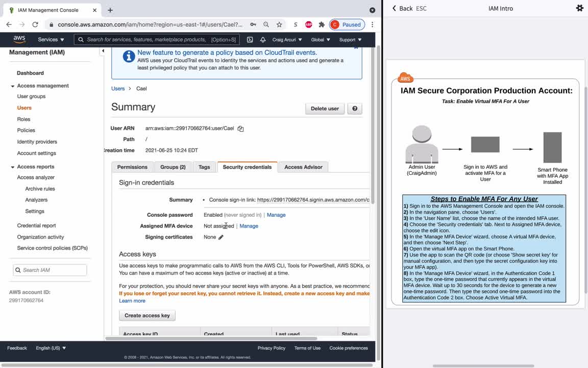Go back using browser back arrow
This screenshot has height=368, width=588.
tap(9, 25)
